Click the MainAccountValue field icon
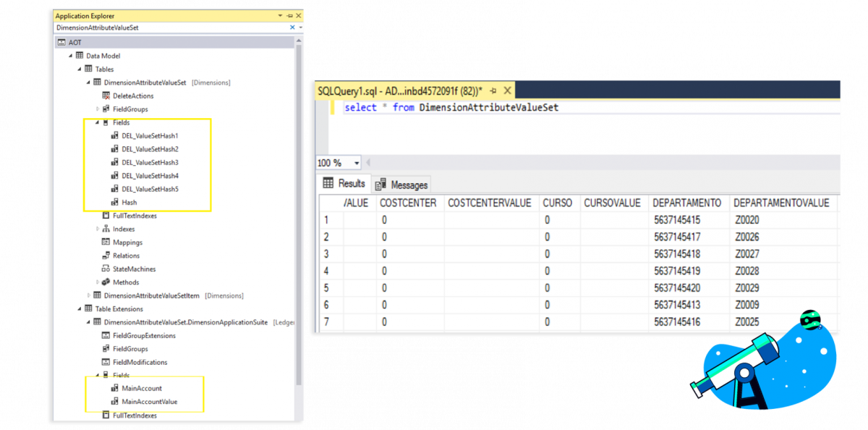 (114, 402)
